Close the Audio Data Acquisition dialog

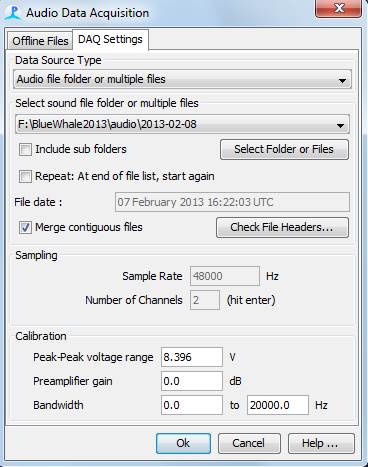click(x=338, y=8)
